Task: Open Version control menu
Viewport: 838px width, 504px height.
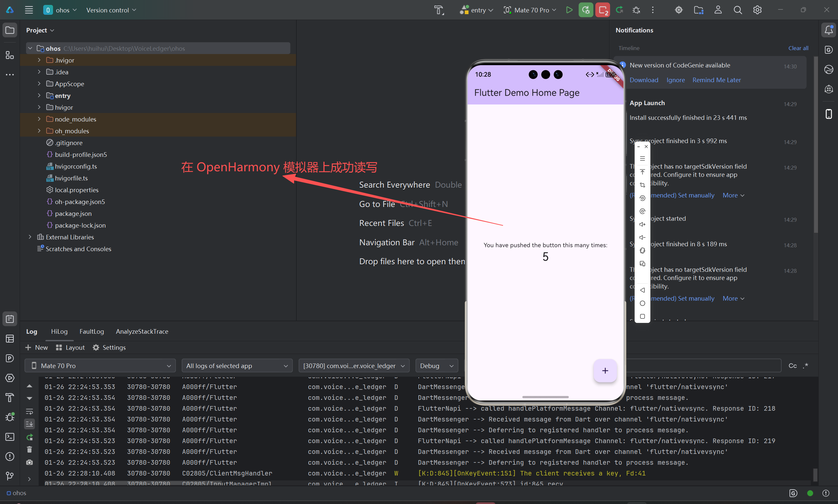Action: 111,10
